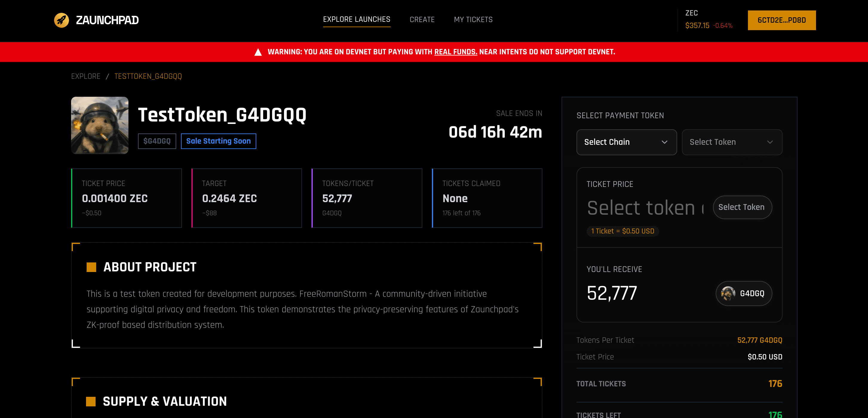Click the Supply & Valuation orange marker square
Screen dimensions: 868x418
pos(91,401)
